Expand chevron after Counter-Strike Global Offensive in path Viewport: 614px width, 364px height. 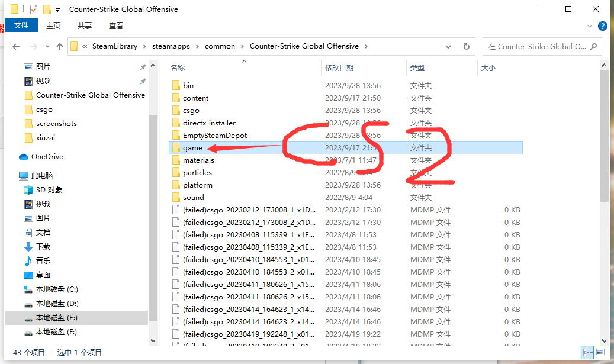pyautogui.click(x=366, y=46)
